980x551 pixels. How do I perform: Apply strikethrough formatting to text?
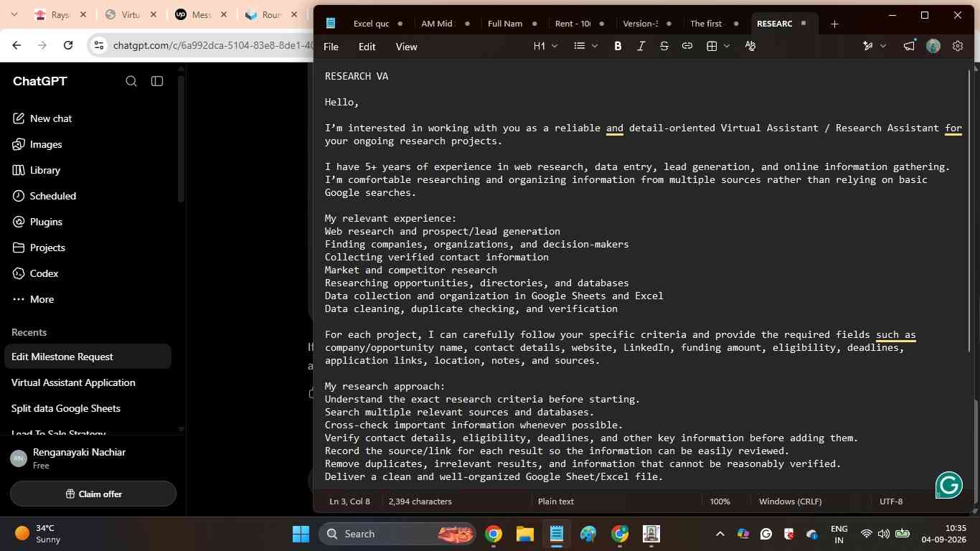click(664, 46)
